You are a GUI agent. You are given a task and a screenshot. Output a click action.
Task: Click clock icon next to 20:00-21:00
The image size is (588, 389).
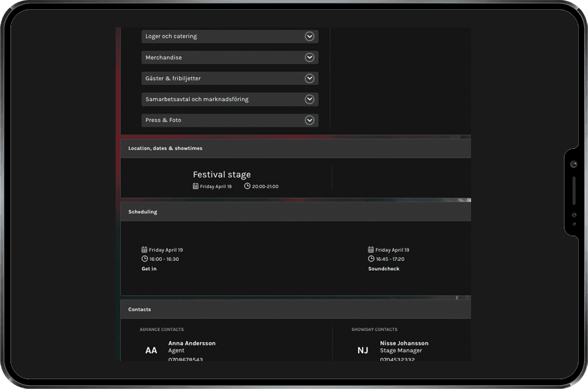click(x=248, y=186)
